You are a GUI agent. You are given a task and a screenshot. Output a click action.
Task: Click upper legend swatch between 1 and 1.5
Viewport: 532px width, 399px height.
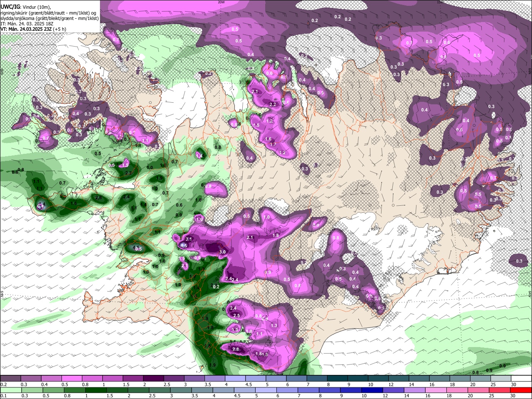(x=113, y=379)
